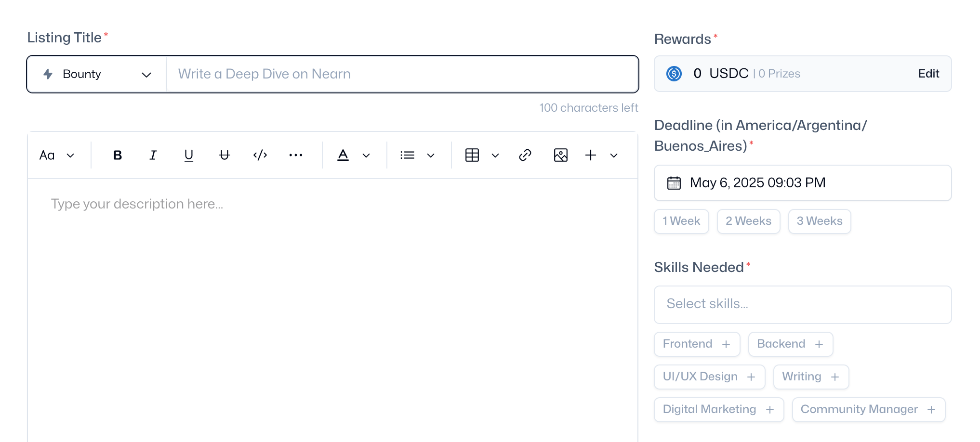Image resolution: width=980 pixels, height=442 pixels.
Task: Click the '100 characters left' counter
Action: pos(588,108)
